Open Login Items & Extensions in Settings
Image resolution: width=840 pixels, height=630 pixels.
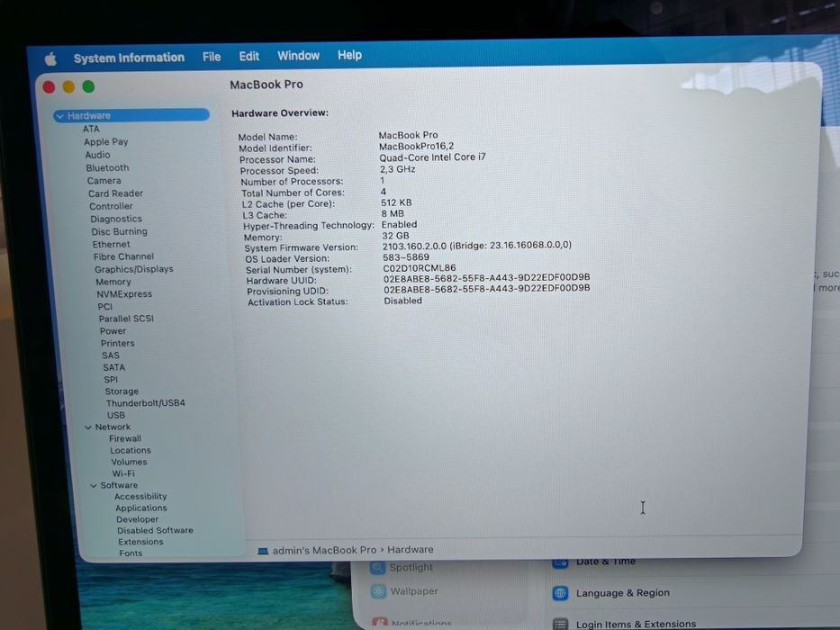click(x=624, y=624)
